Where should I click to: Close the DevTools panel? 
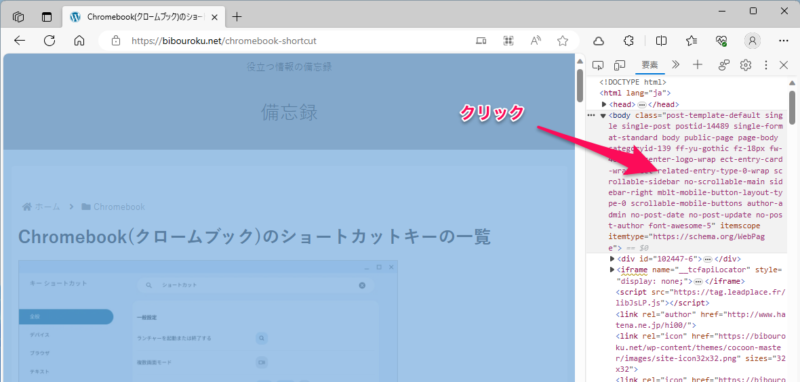tap(784, 65)
